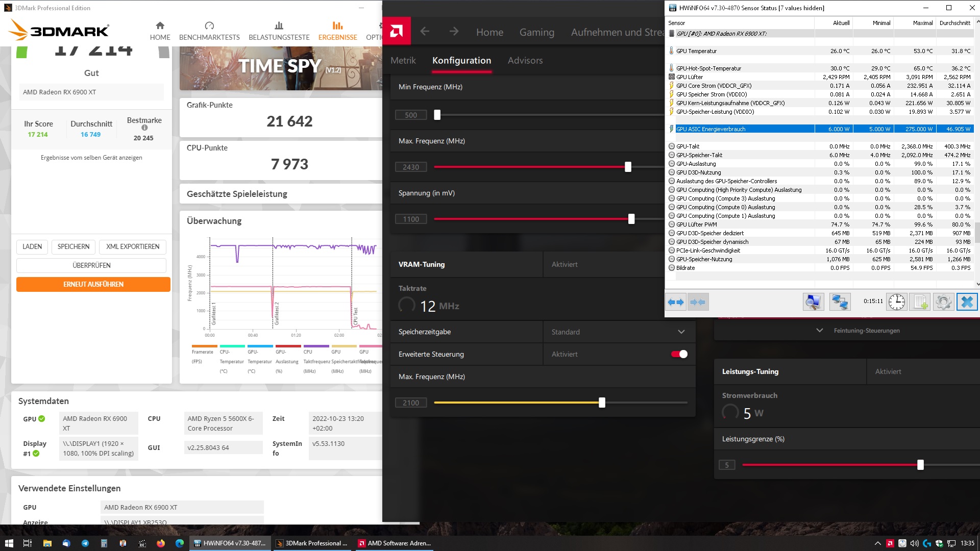This screenshot has height=551, width=980.
Task: Open Speicherzeitgabe Standard dropdown
Action: point(618,332)
